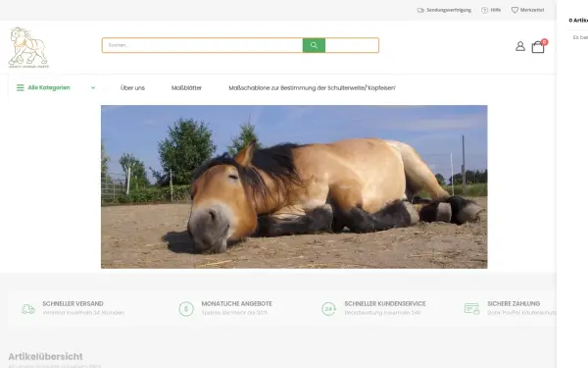Open the Alle Kategorien menu label
The image size is (588, 368).
pos(49,87)
